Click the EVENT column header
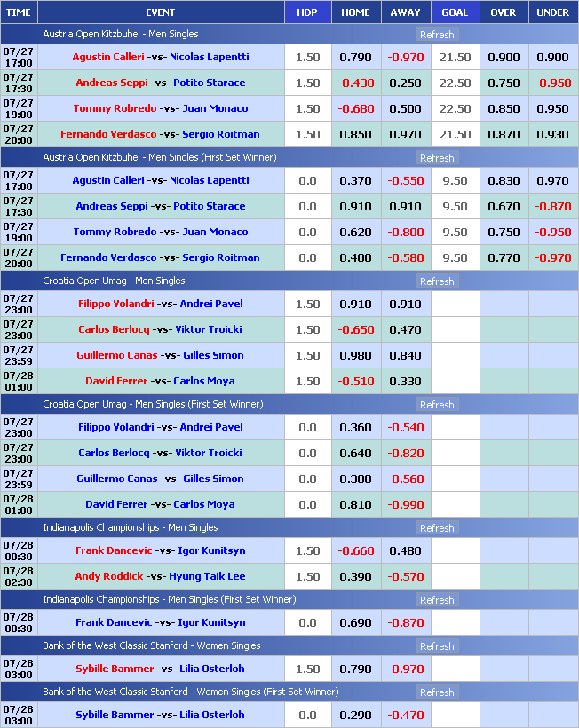 pos(160,12)
